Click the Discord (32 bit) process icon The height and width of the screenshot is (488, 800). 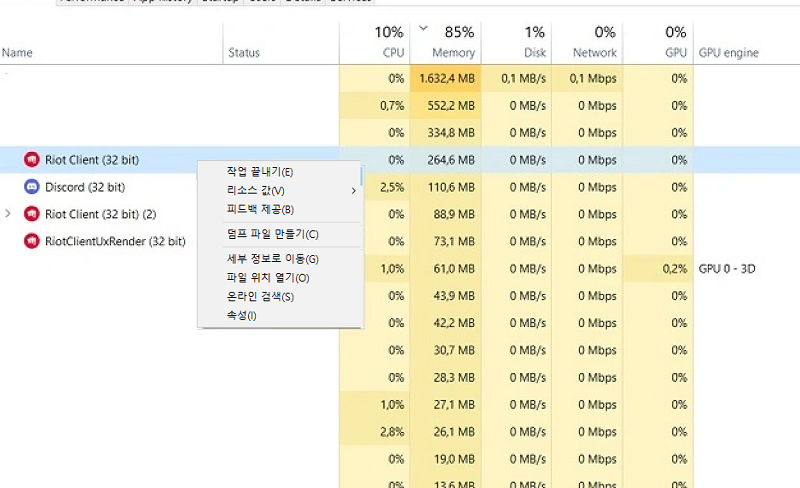click(x=32, y=187)
